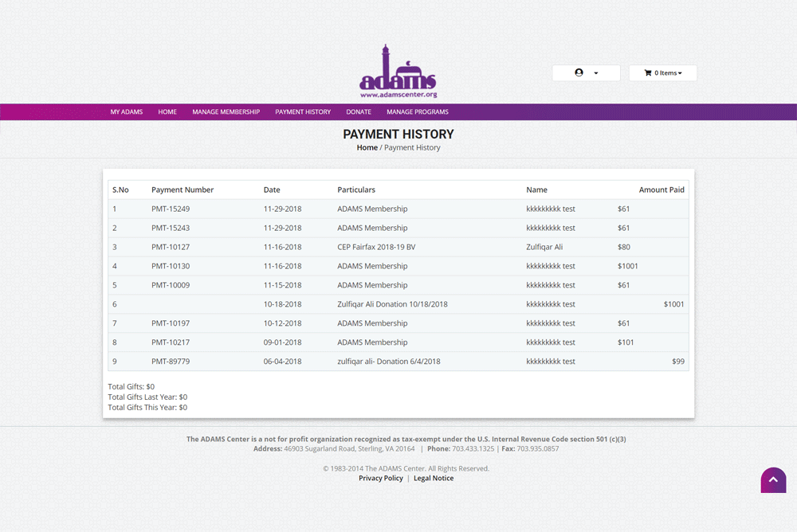Click Total Gifts Last Year: $0 line
The image size is (797, 532).
[147, 397]
